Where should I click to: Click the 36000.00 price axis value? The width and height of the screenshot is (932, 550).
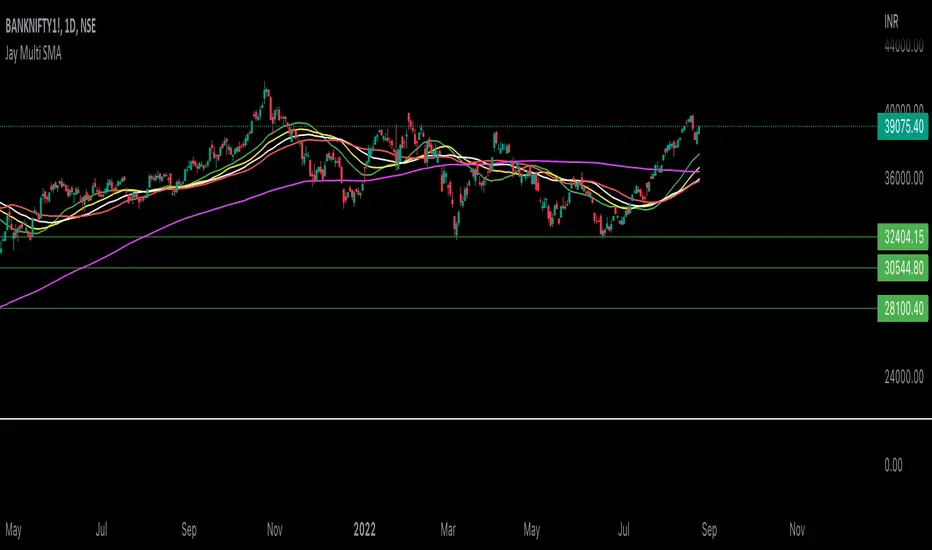(904, 178)
